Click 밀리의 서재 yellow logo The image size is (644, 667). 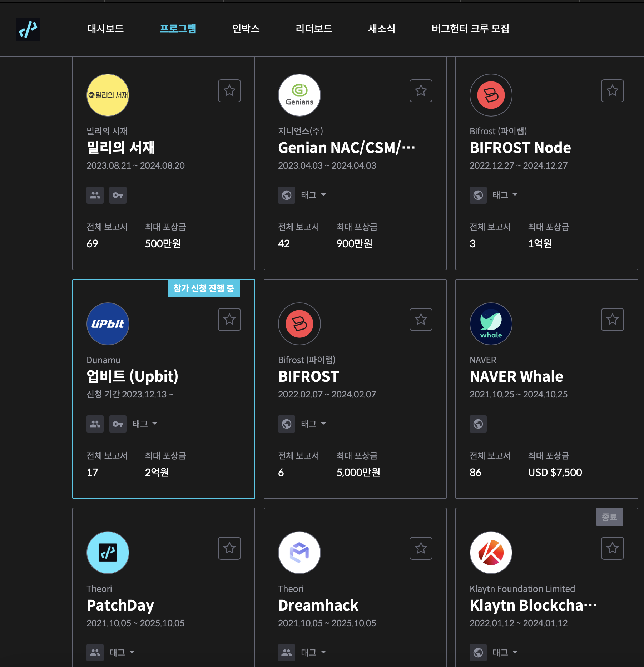point(108,95)
